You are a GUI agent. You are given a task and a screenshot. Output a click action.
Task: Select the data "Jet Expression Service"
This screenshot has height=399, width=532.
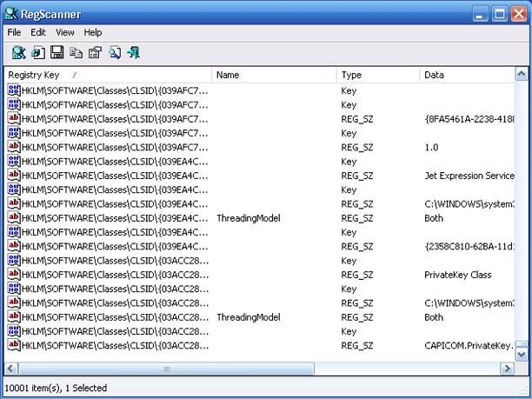click(469, 176)
